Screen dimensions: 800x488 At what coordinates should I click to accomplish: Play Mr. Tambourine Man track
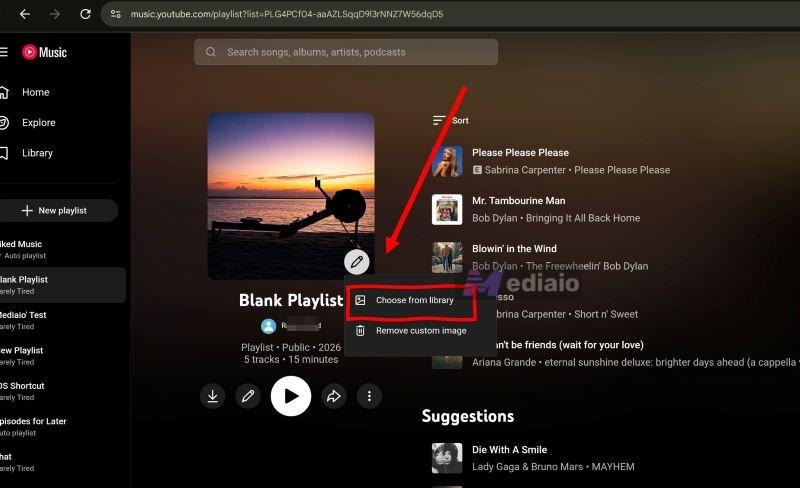tap(518, 201)
